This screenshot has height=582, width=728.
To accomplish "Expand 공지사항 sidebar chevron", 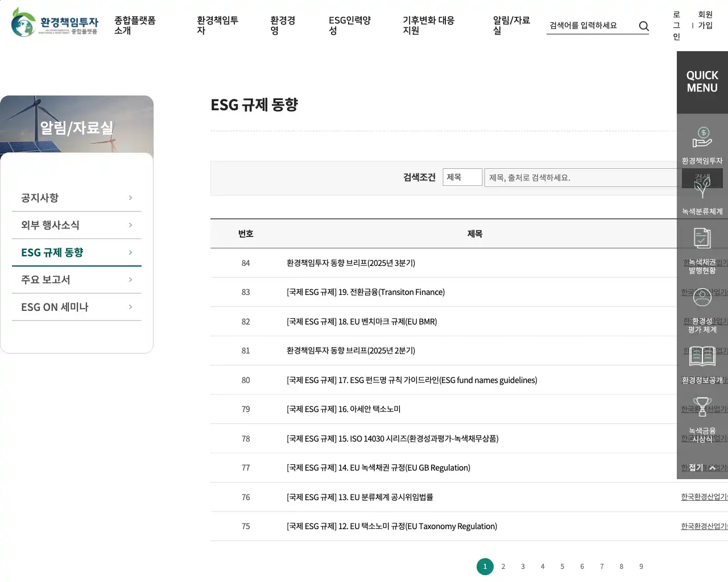I will tap(130, 198).
